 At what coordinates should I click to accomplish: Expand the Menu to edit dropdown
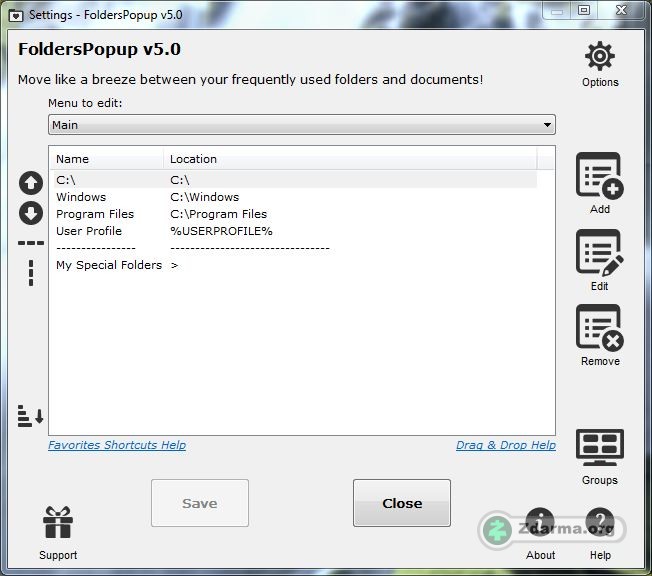tap(301, 125)
